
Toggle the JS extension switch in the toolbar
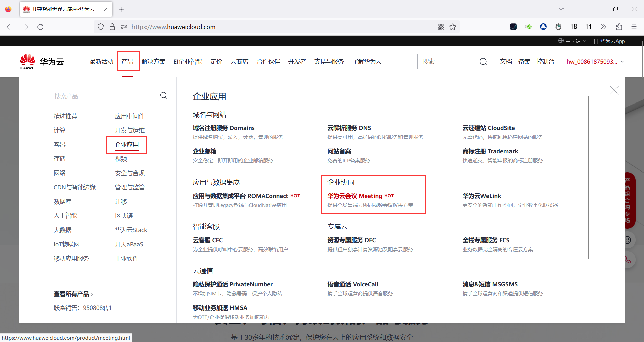[528, 27]
